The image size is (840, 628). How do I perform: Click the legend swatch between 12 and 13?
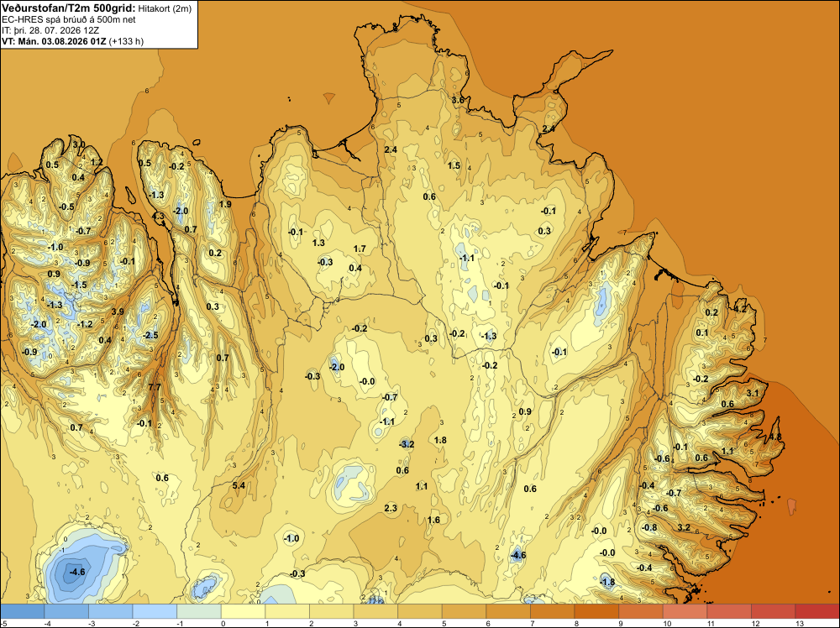point(774,611)
